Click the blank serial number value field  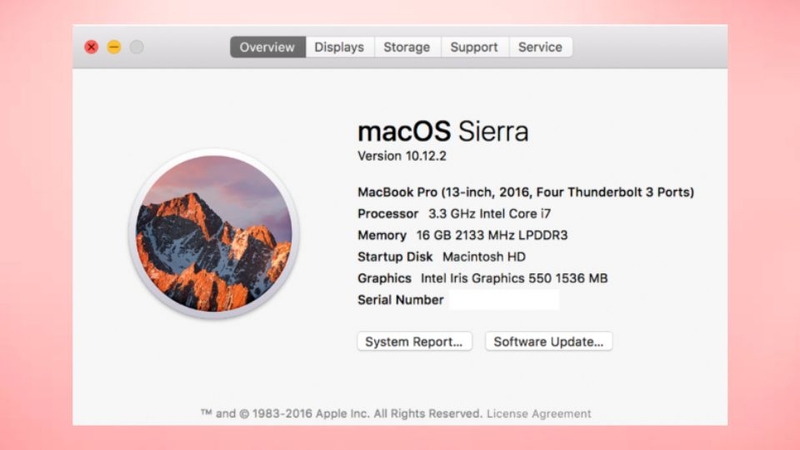click(x=504, y=300)
